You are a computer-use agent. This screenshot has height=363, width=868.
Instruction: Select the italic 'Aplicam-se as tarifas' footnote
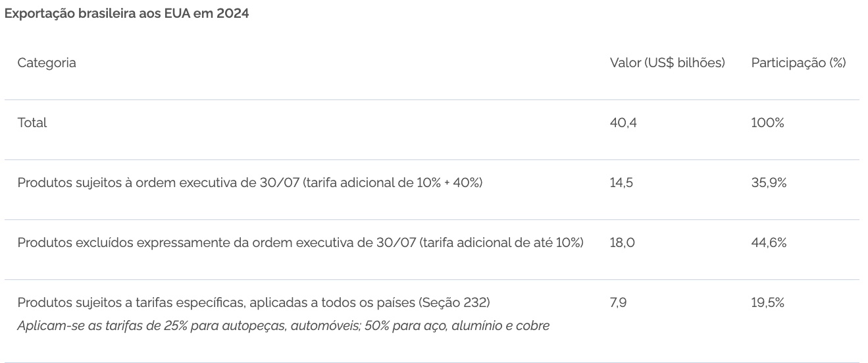pyautogui.click(x=283, y=326)
